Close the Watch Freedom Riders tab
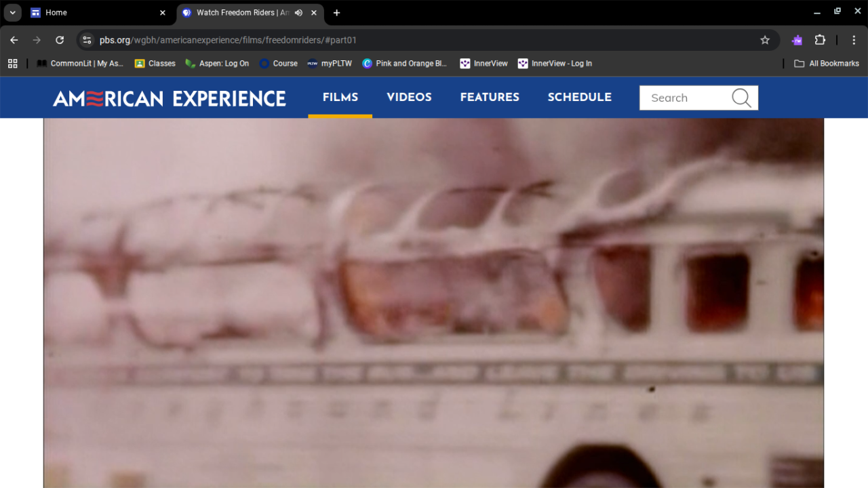The height and width of the screenshot is (488, 868). click(x=314, y=13)
